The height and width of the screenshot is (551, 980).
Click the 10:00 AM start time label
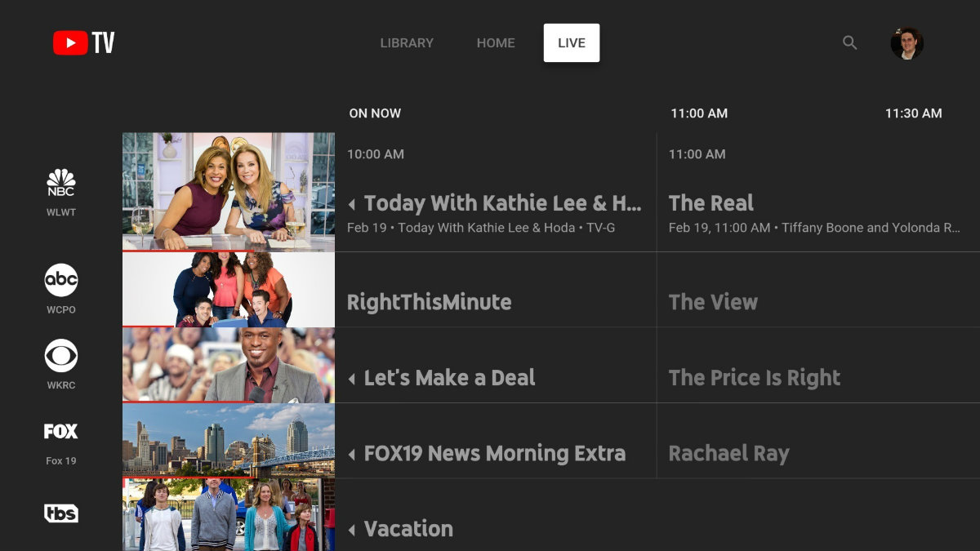[376, 154]
